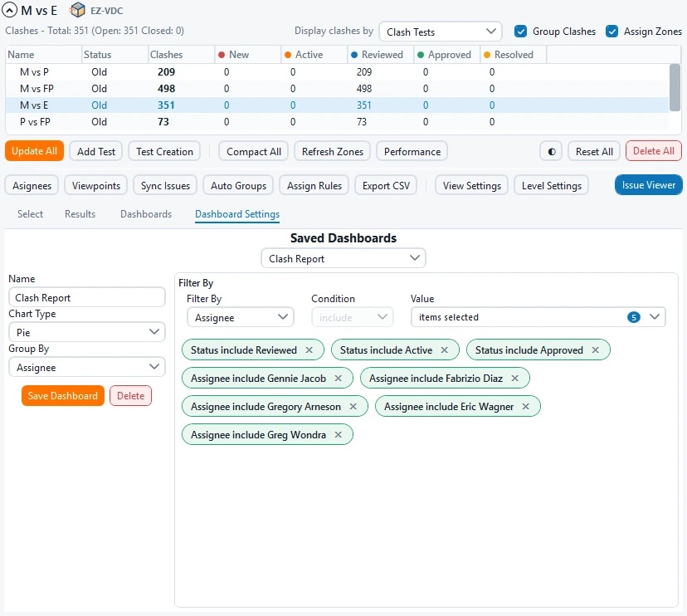Open the Saved Dashboards Clash Report dropdown

pos(343,258)
